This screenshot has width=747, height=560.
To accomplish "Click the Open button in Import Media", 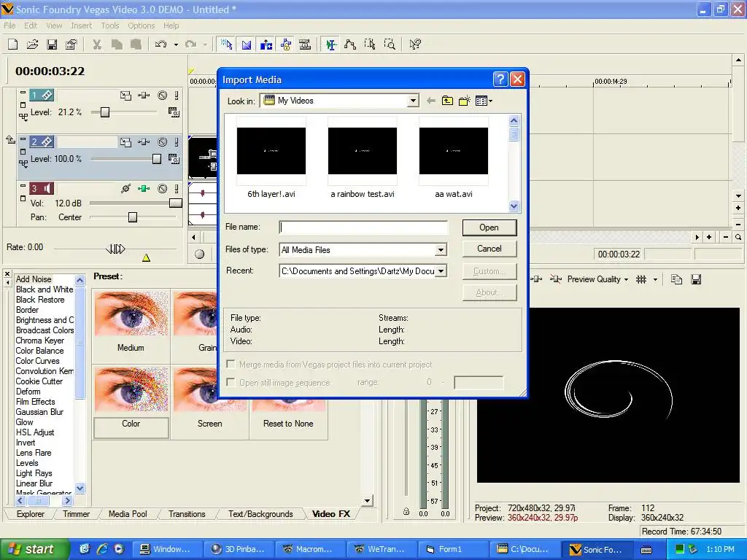I will tap(489, 227).
